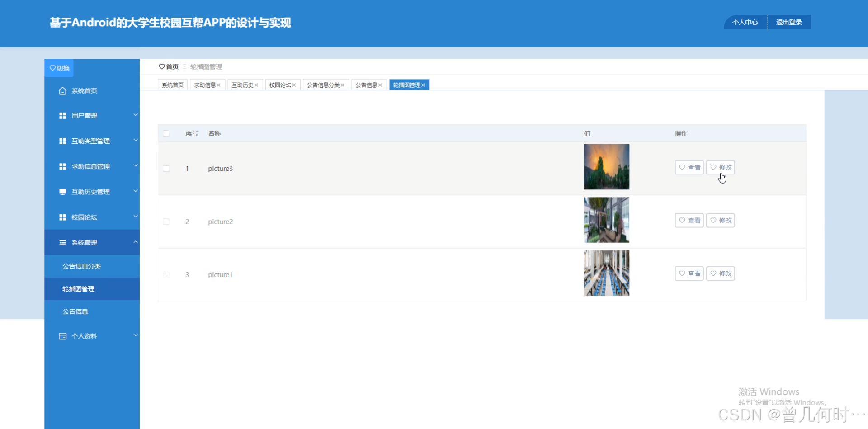
Task: Click the home icon beside 系统首页
Action: [x=62, y=91]
